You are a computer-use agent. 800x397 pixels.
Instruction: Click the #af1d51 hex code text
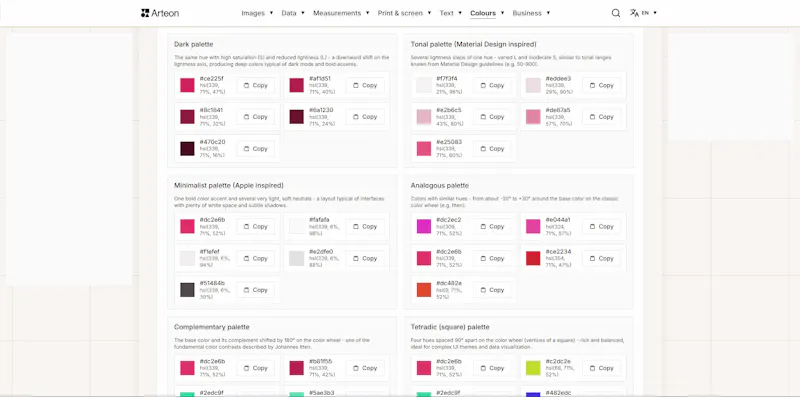tap(320, 79)
